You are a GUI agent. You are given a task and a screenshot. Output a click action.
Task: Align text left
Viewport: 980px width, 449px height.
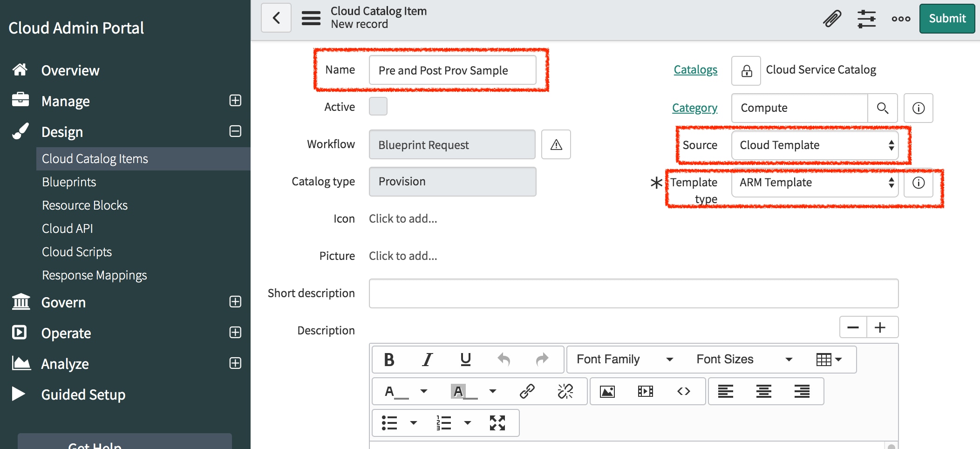point(726,392)
